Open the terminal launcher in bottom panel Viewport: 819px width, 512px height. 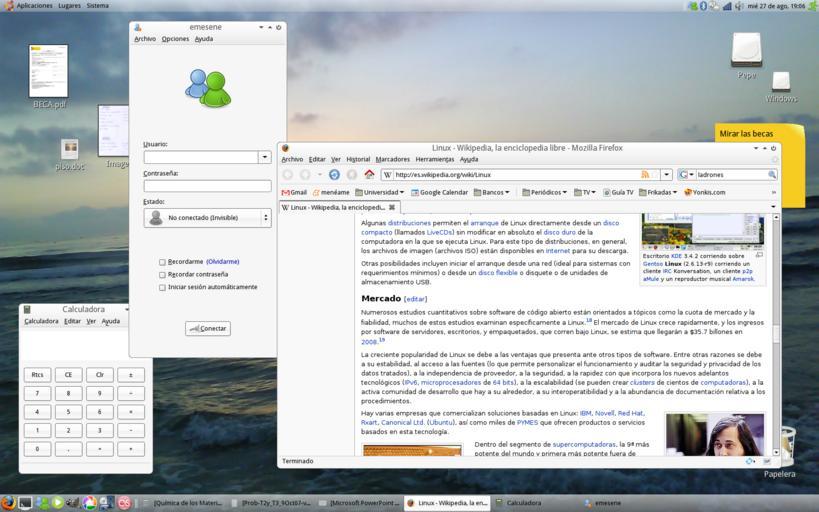(x=25, y=503)
